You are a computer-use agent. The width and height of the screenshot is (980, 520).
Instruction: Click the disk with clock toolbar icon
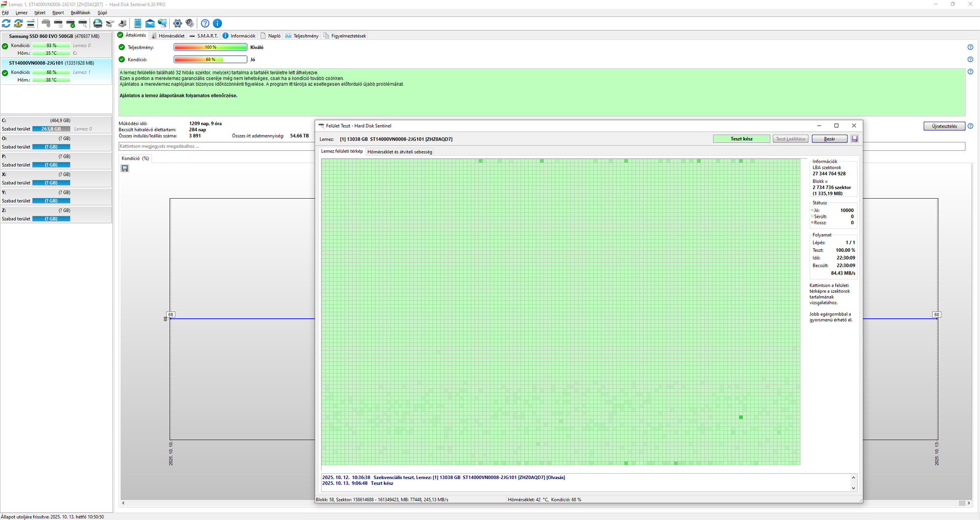[x=58, y=23]
